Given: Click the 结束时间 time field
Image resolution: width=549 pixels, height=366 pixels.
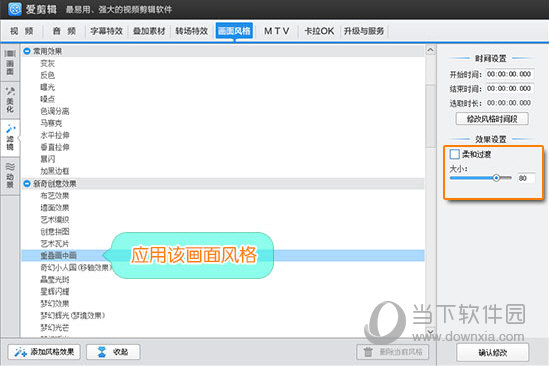Looking at the screenshot, I should coord(509,89).
